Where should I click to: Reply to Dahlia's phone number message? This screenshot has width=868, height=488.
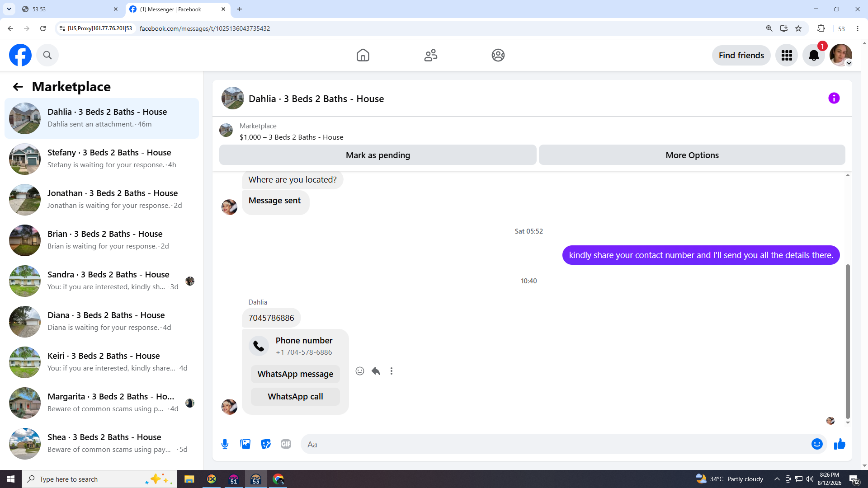376,371
